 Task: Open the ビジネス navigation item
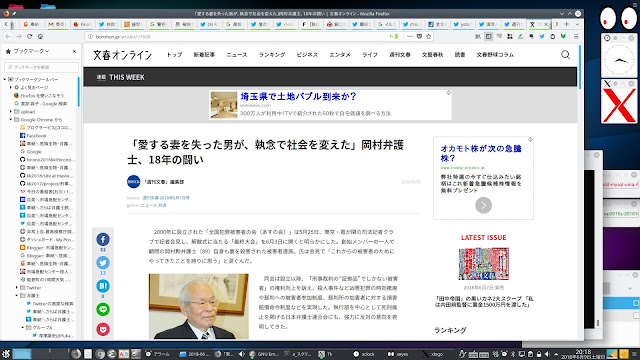click(x=307, y=55)
